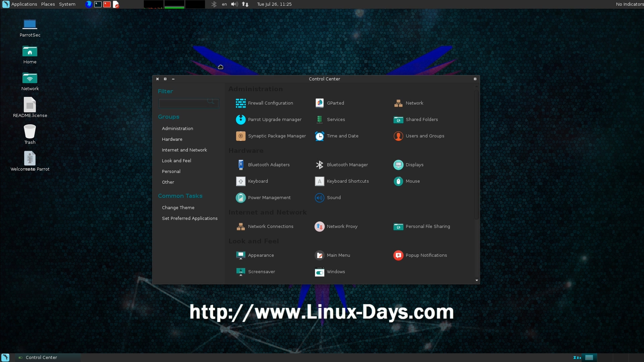Click scrollbar down arrow in Control Center
Screen dimensions: 644x362
(477, 280)
